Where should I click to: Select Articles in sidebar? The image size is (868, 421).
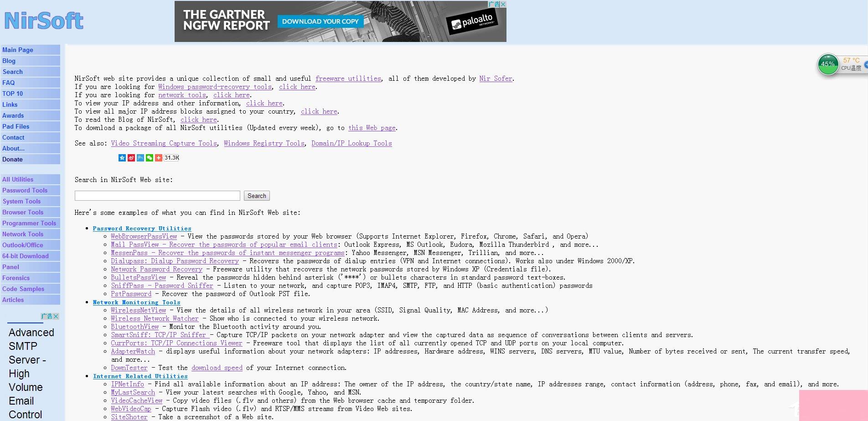(31, 300)
